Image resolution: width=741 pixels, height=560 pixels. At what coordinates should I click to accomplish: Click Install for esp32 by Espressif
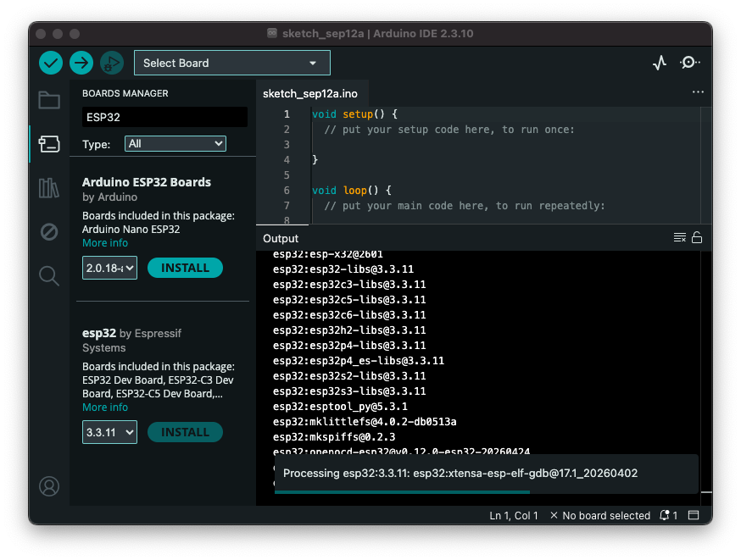[185, 432]
